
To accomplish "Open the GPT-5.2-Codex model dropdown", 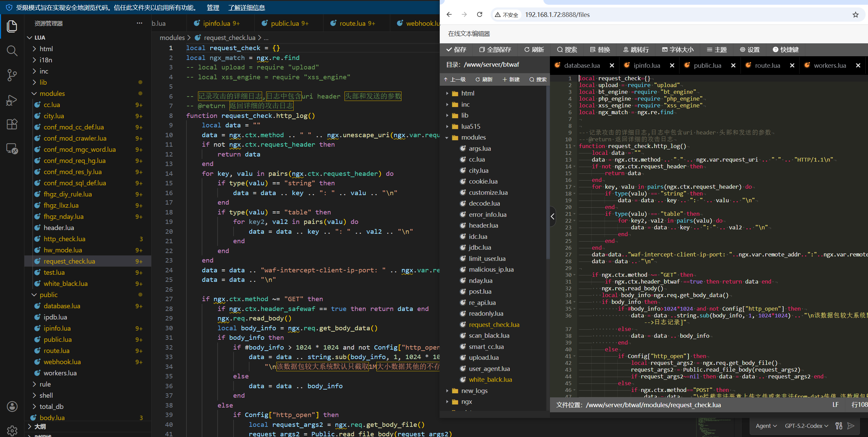I will 806,426.
